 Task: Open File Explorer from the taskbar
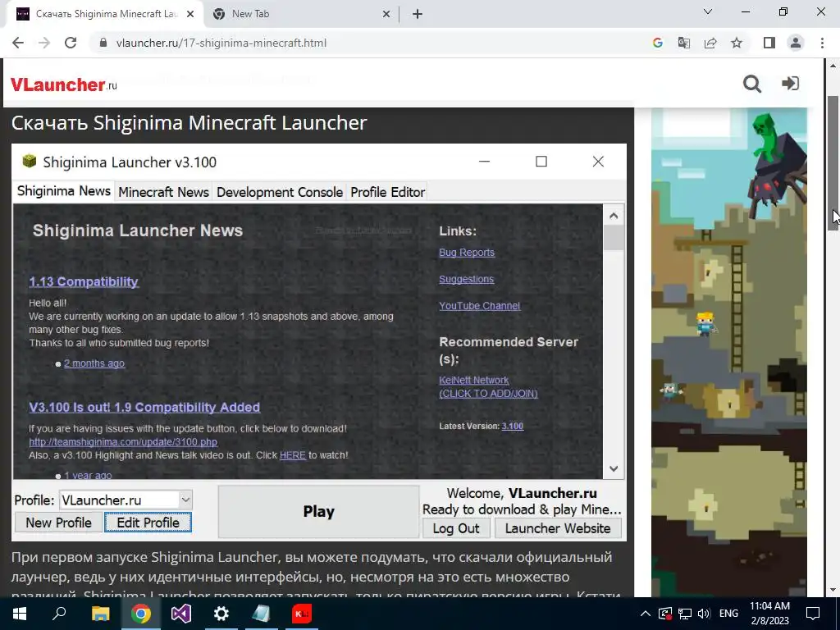(x=100, y=614)
